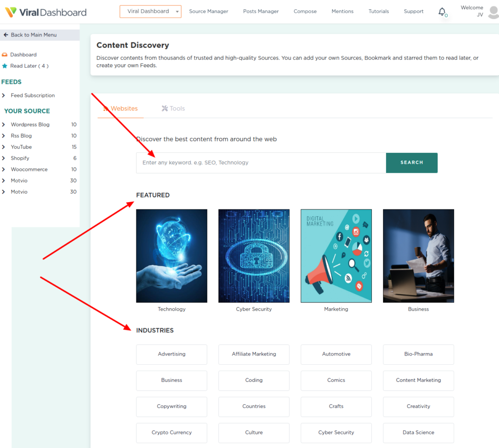This screenshot has height=448, width=499.
Task: Select the Bio-Pharma industry
Action: (419, 354)
